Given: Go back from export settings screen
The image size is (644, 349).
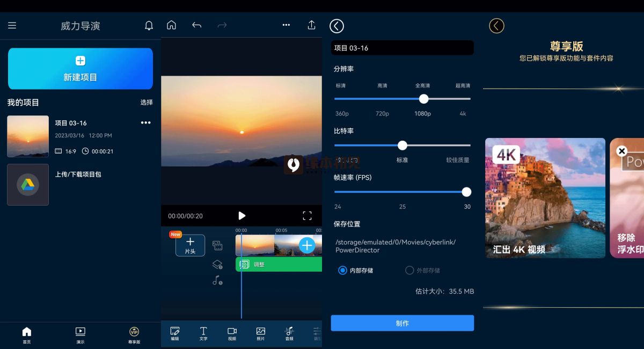Looking at the screenshot, I should 336,26.
